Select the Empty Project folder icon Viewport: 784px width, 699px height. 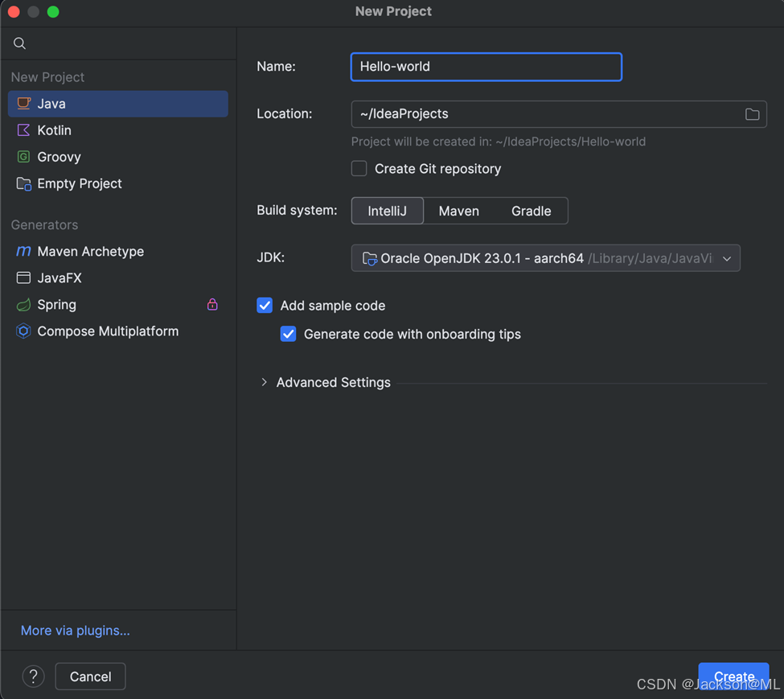tap(24, 183)
